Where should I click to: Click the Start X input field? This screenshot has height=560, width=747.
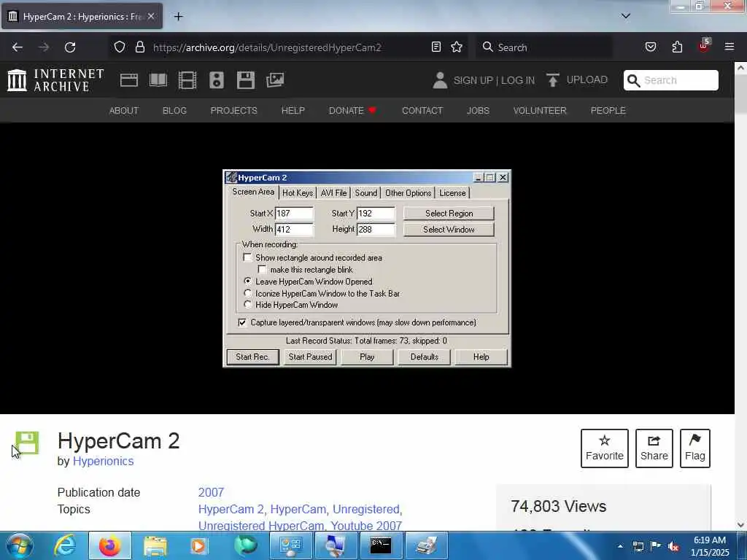(x=294, y=214)
